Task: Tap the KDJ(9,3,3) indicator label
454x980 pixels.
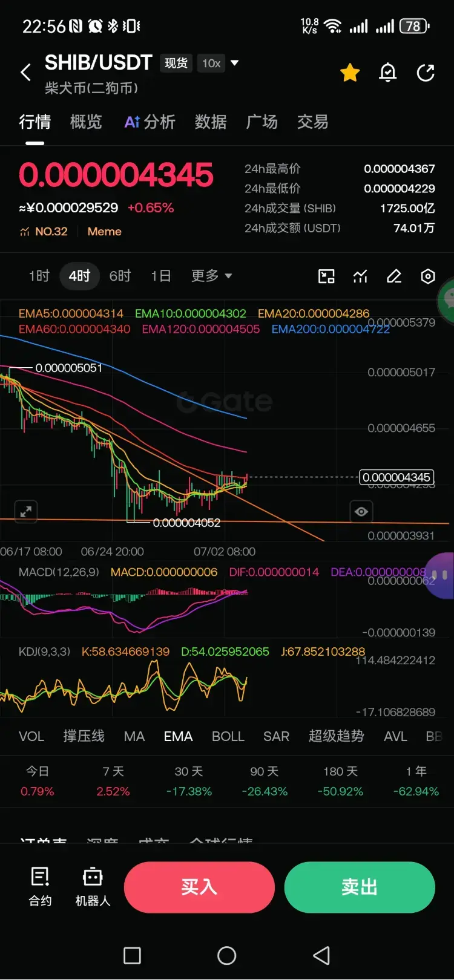Action: pos(44,652)
